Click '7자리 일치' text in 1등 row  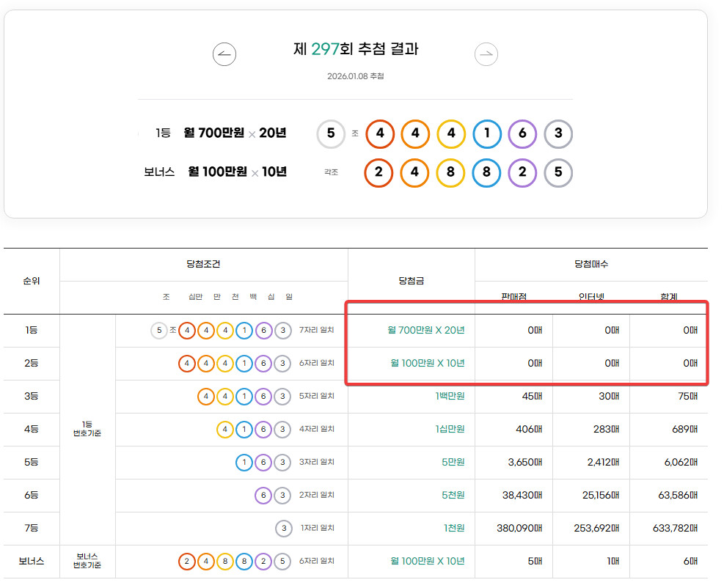point(317,330)
